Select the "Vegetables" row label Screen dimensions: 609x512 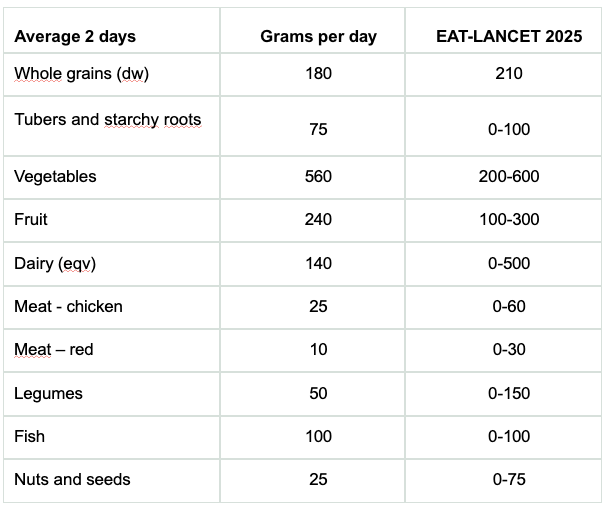[x=56, y=177]
